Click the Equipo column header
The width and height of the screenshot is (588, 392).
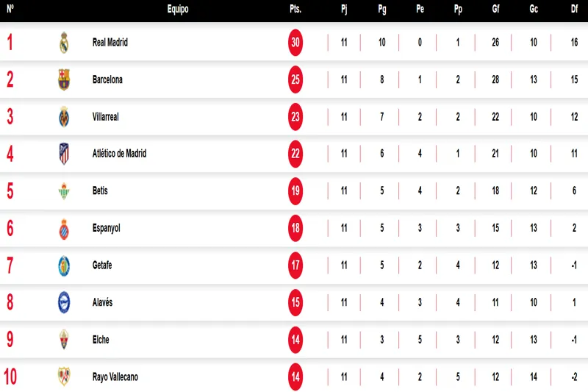click(177, 10)
